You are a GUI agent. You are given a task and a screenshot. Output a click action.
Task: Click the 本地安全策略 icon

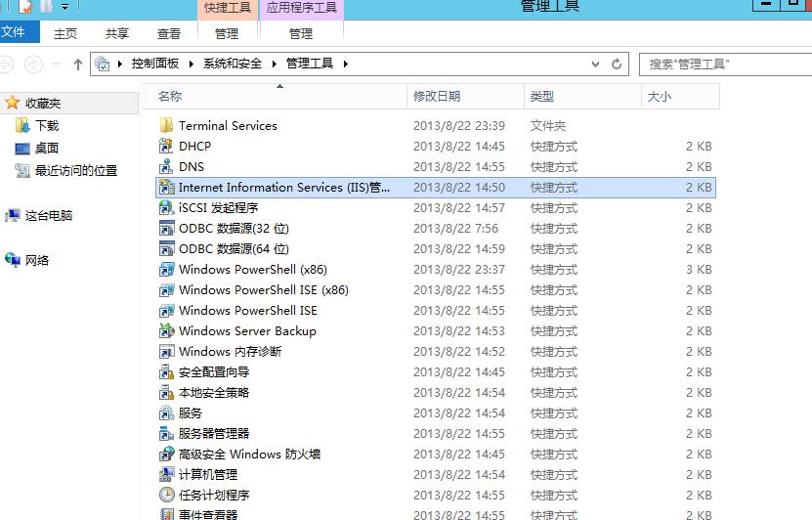click(166, 393)
